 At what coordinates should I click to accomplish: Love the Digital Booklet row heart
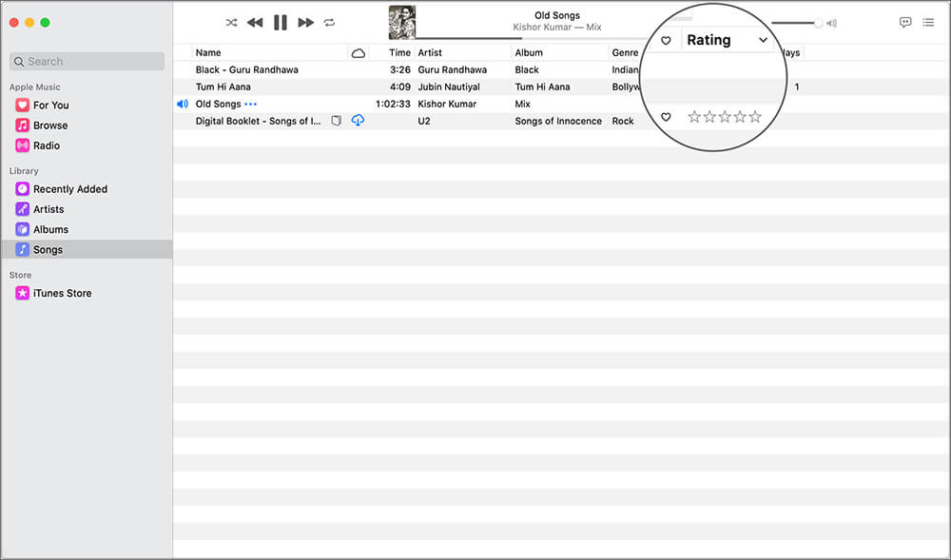(x=666, y=117)
